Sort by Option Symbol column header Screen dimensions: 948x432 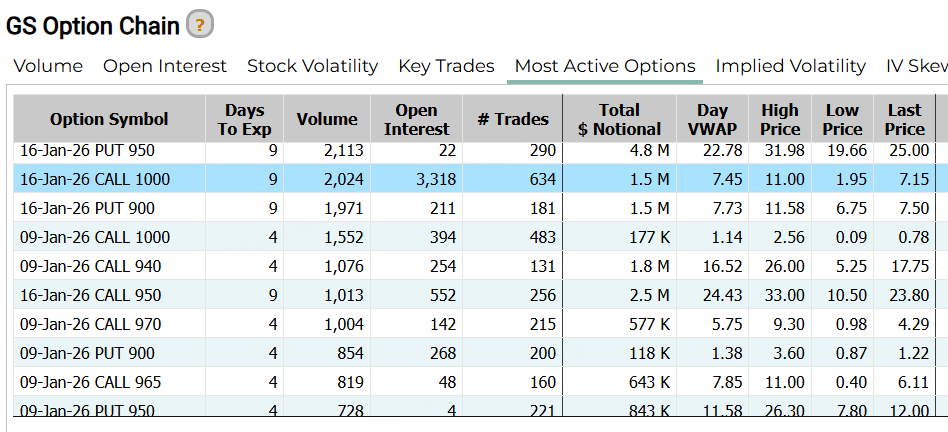(109, 119)
